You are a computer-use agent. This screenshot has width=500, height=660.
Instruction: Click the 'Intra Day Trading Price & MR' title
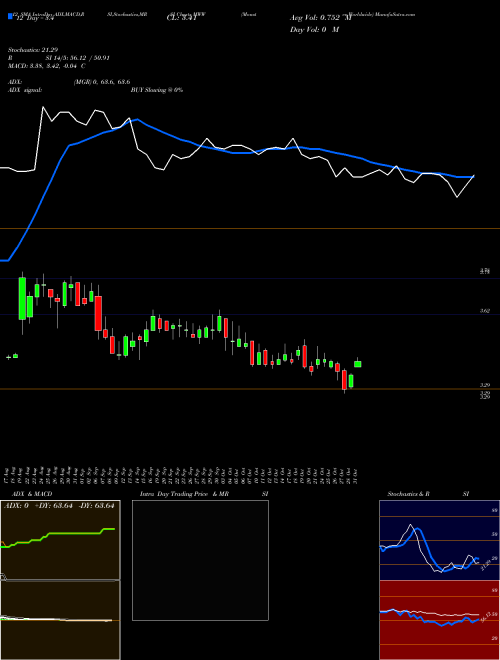tap(184, 494)
